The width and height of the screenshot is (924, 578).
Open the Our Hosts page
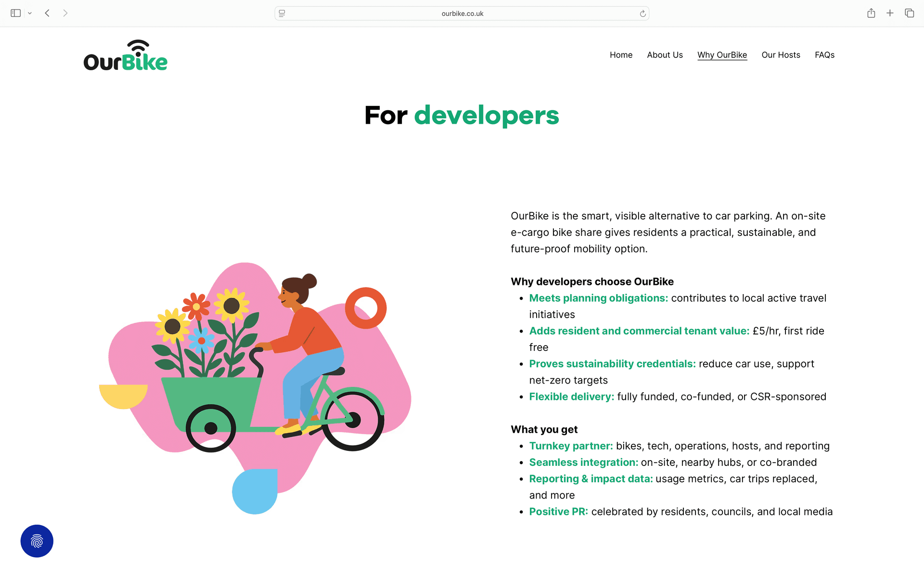781,55
